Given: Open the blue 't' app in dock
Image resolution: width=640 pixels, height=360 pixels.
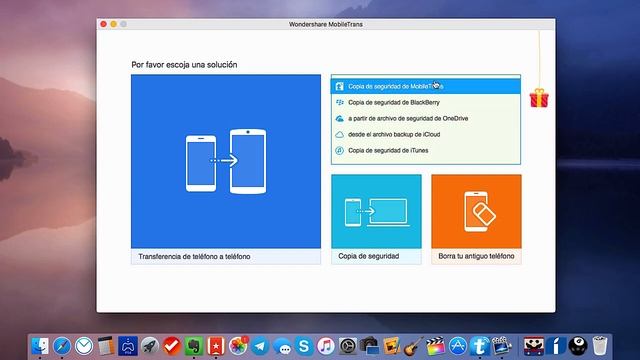Looking at the screenshot, I should 480,346.
